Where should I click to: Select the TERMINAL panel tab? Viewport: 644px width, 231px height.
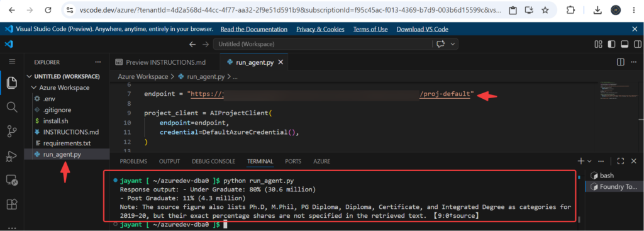pyautogui.click(x=260, y=162)
